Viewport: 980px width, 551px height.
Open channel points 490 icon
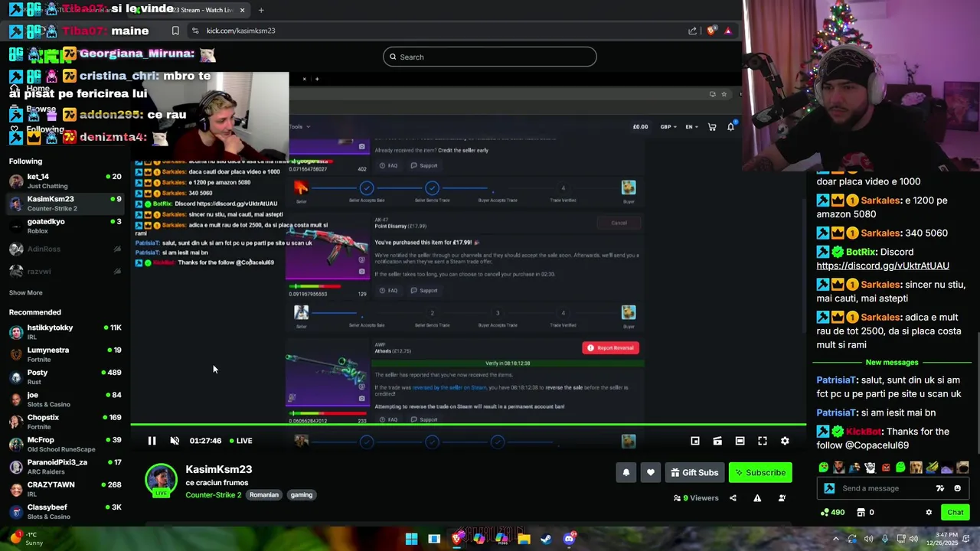pos(832,513)
